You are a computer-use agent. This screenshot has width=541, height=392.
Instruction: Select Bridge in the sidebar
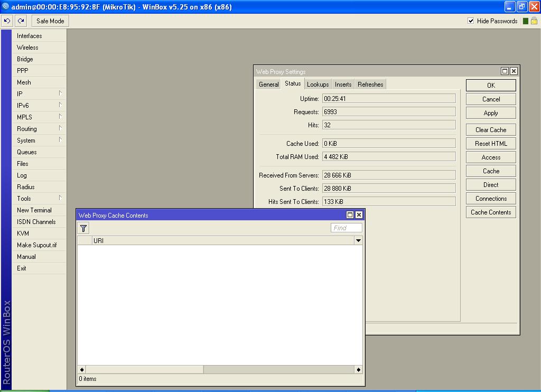coord(39,59)
